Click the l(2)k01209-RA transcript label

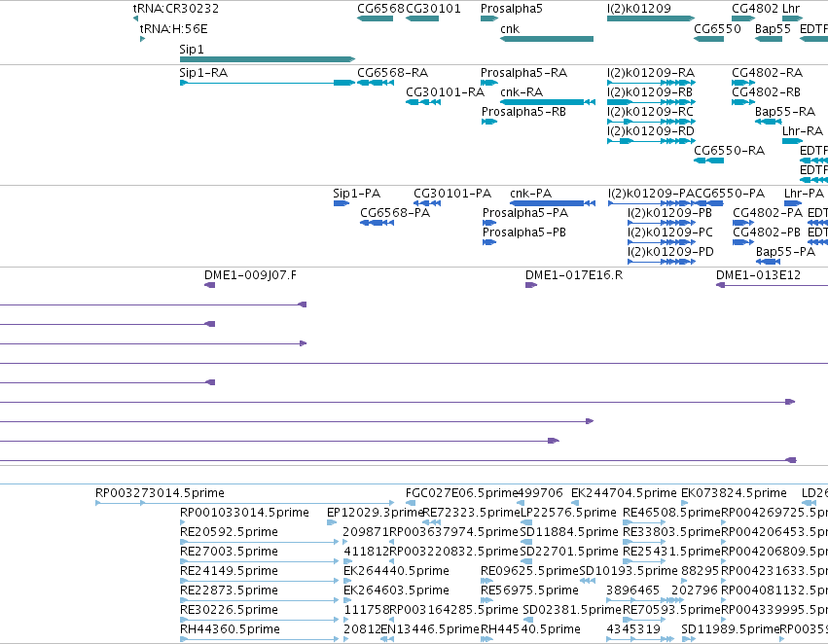651,73
